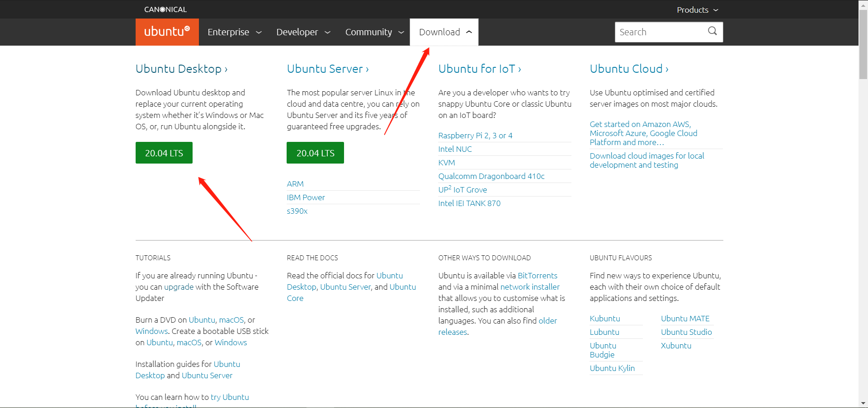The width and height of the screenshot is (868, 408).
Task: Select the s390x link
Action: point(297,211)
